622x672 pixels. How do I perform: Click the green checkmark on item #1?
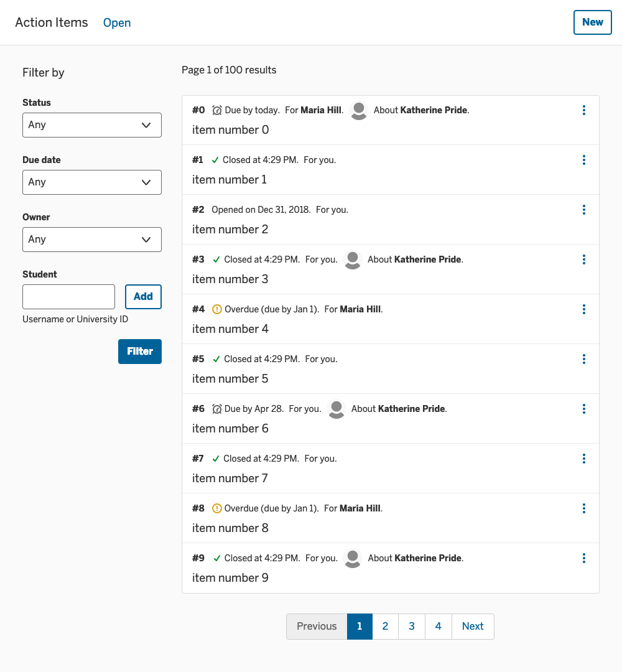tap(215, 160)
